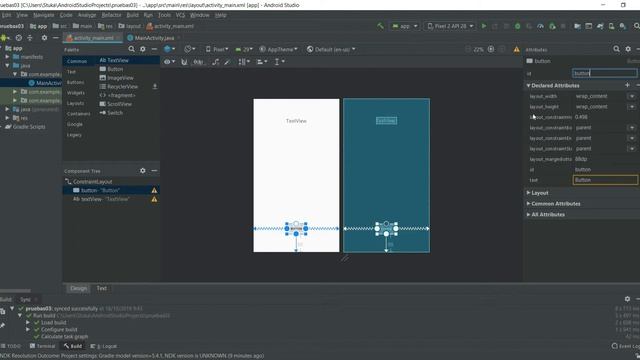Open layout_width value dropdown arrow
The image size is (640, 360).
click(632, 96)
